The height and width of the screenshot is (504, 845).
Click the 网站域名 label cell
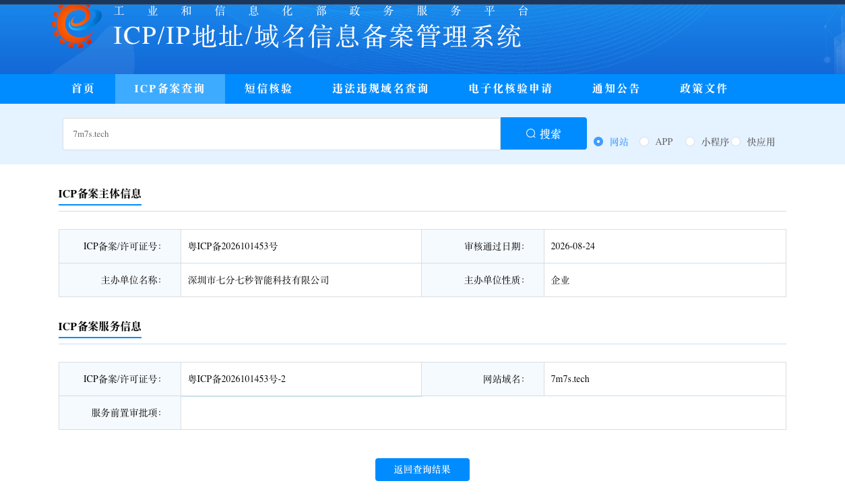coord(482,379)
